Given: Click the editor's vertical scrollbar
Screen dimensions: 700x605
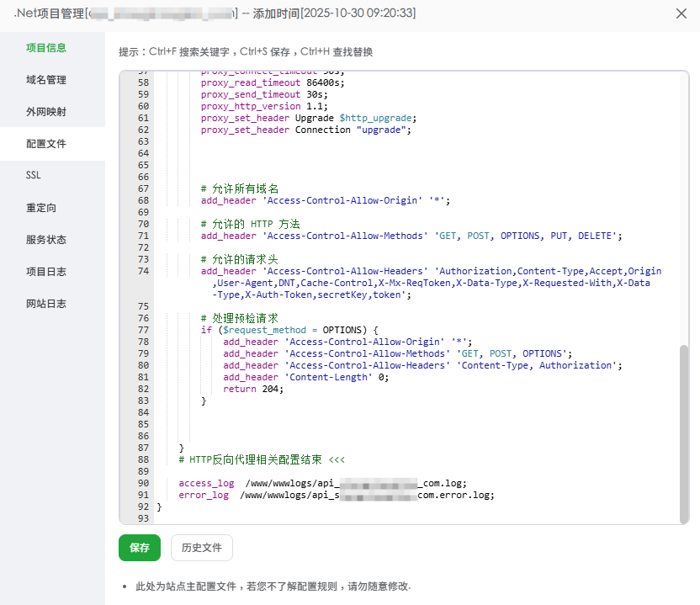Looking at the screenshot, I should pos(683,429).
